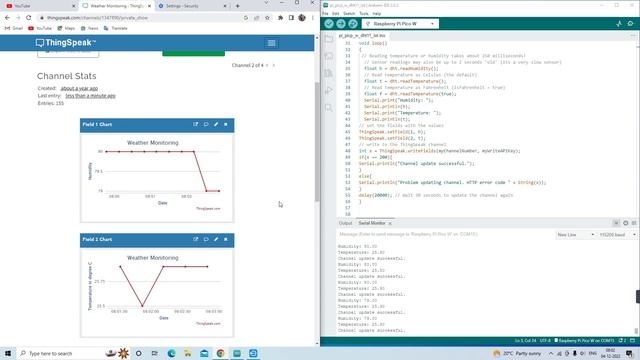Click the Debug button in Arduino toolbar

tap(353, 24)
